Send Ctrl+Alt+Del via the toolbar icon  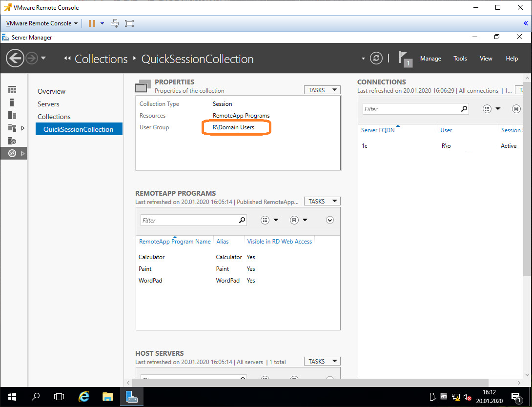click(x=115, y=23)
